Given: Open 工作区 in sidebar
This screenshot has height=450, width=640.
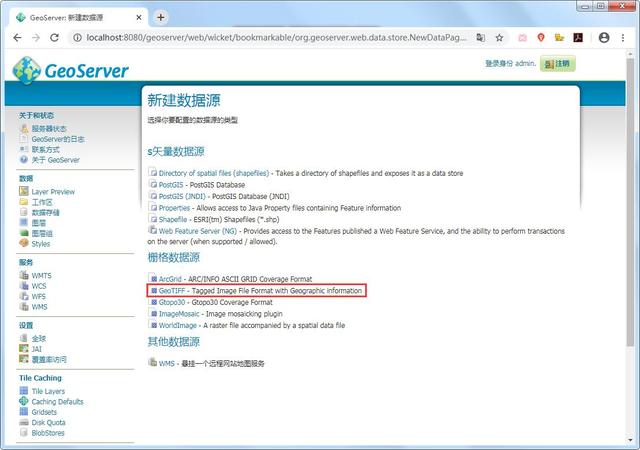Looking at the screenshot, I should coord(42,202).
